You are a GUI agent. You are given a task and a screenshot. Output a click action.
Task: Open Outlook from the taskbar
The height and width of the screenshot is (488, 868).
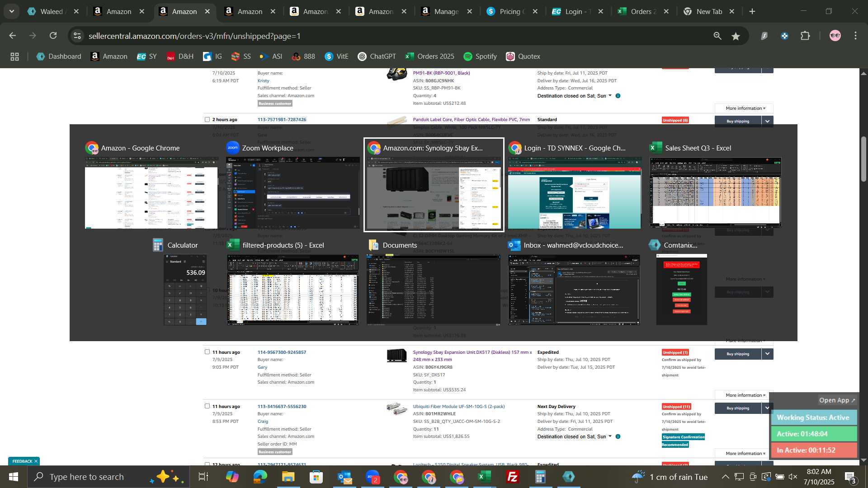344,477
